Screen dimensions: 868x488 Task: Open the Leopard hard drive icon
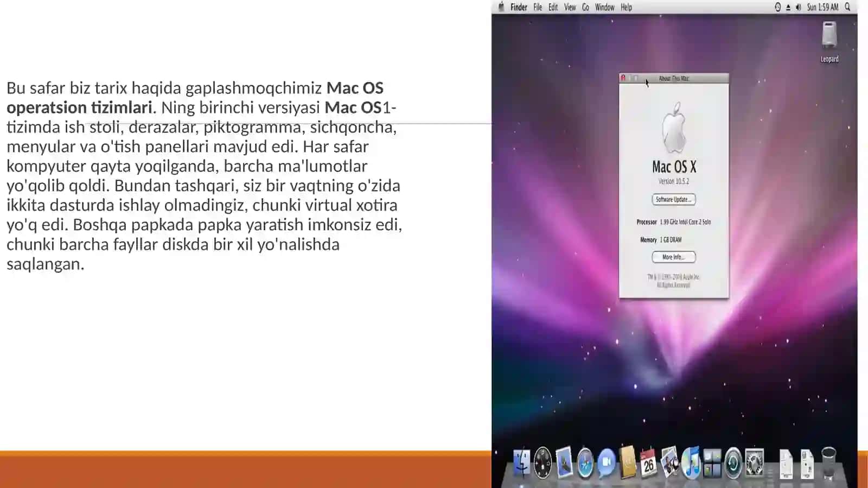click(x=829, y=36)
